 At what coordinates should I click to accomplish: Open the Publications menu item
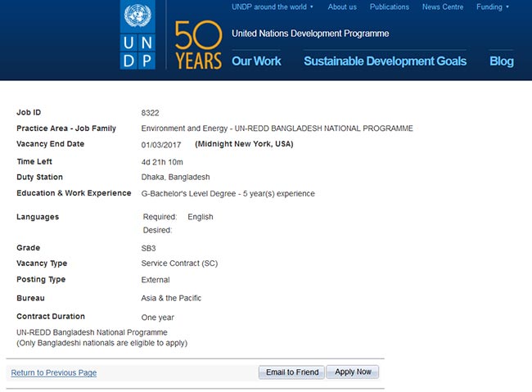(x=389, y=7)
